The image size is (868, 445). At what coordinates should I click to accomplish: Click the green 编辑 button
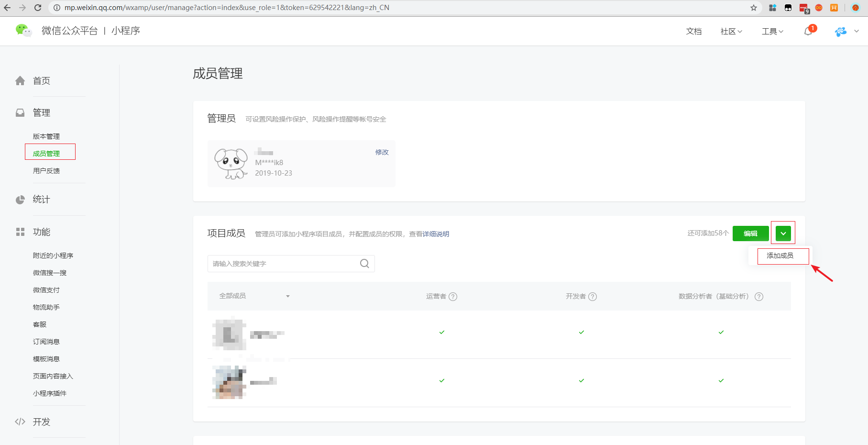[x=750, y=234]
